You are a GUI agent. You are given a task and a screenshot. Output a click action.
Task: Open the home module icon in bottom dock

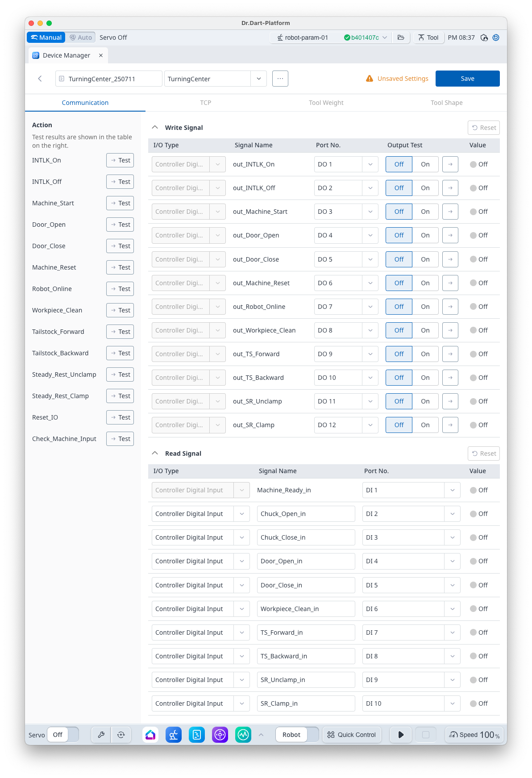pos(150,735)
